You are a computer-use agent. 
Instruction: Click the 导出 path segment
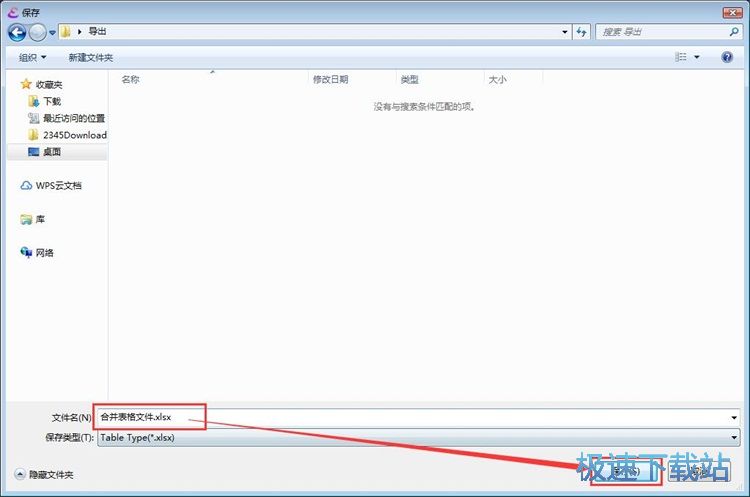click(97, 32)
